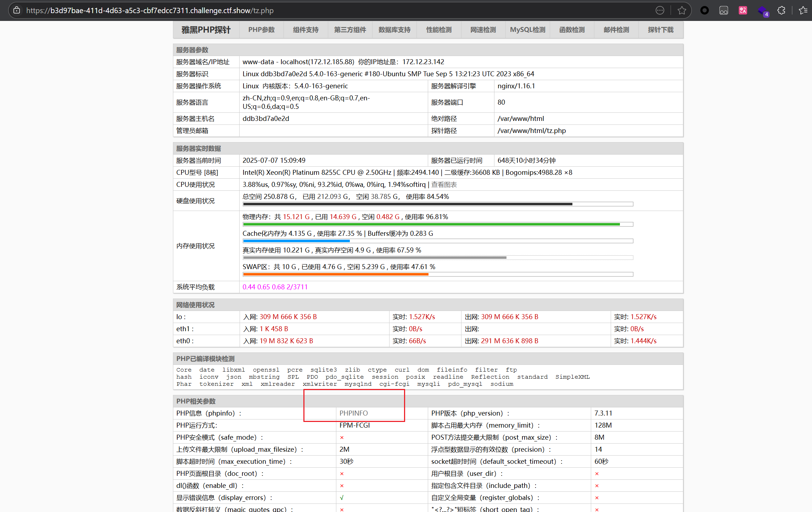This screenshot has width=812, height=512.
Task: Click the uptime 648天10小时34分钟 value
Action: (526, 160)
